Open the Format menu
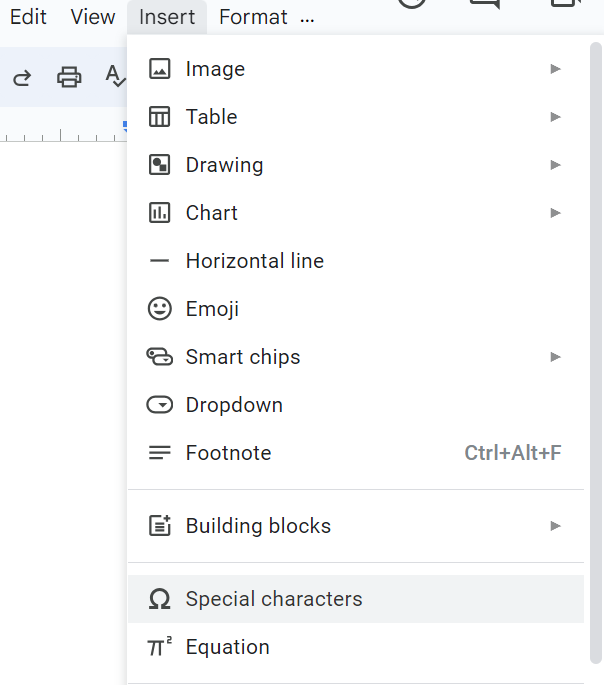This screenshot has height=685, width=604. [253, 17]
